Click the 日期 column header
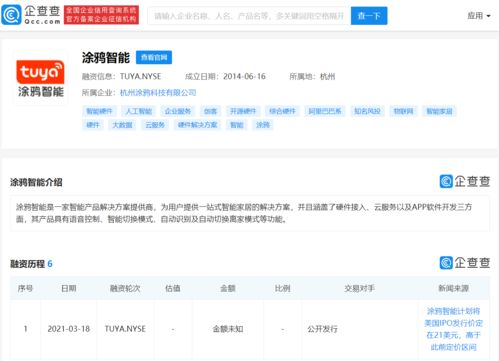499x361 pixels. 69,288
